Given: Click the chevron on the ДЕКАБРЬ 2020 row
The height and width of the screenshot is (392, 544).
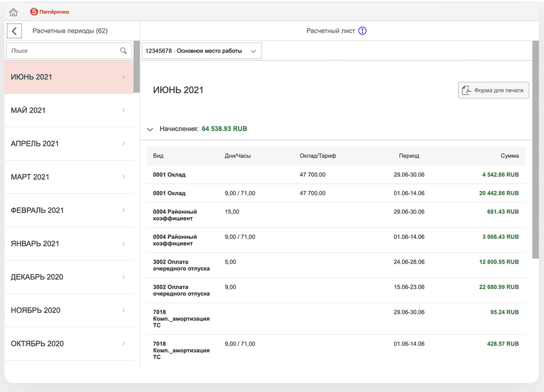Looking at the screenshot, I should pos(123,277).
